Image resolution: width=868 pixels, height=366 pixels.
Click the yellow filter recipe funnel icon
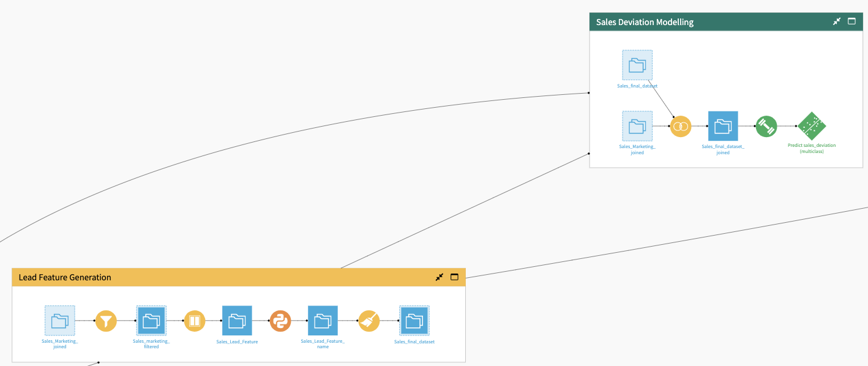(105, 321)
